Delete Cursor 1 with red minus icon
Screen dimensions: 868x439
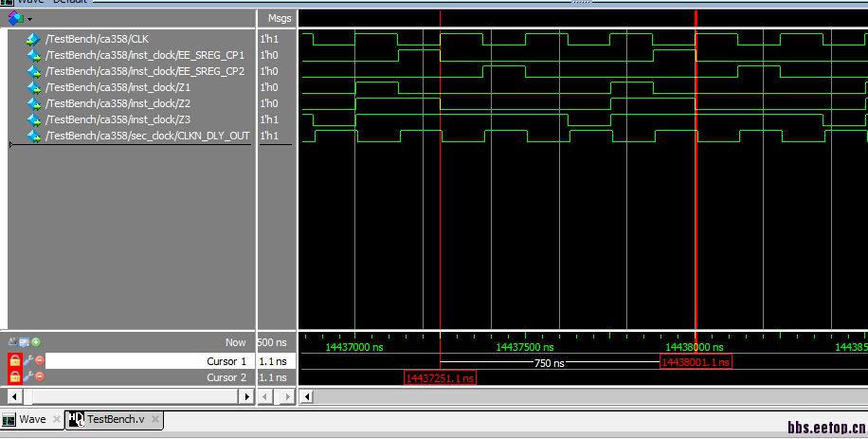40,361
